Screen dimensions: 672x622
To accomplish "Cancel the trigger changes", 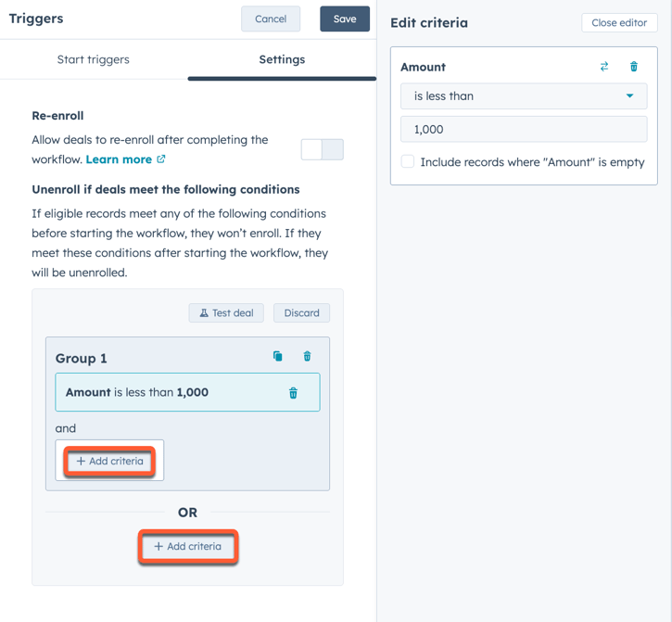I will coord(271,19).
